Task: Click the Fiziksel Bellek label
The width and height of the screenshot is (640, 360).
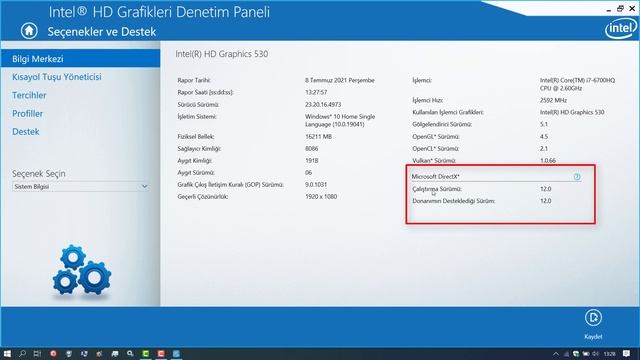Action: point(196,137)
